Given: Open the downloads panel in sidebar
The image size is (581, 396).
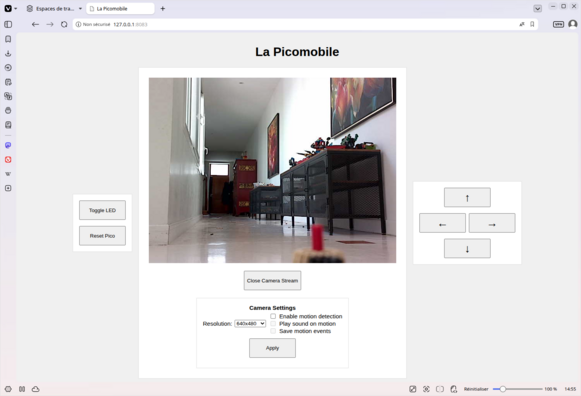Looking at the screenshot, I should point(8,53).
